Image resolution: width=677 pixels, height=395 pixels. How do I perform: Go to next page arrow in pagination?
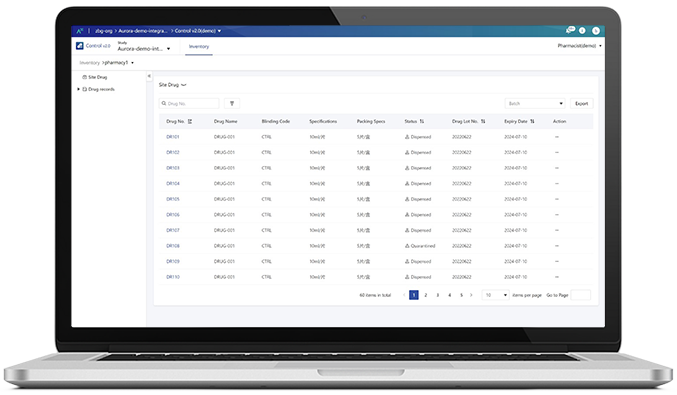pyautogui.click(x=471, y=295)
